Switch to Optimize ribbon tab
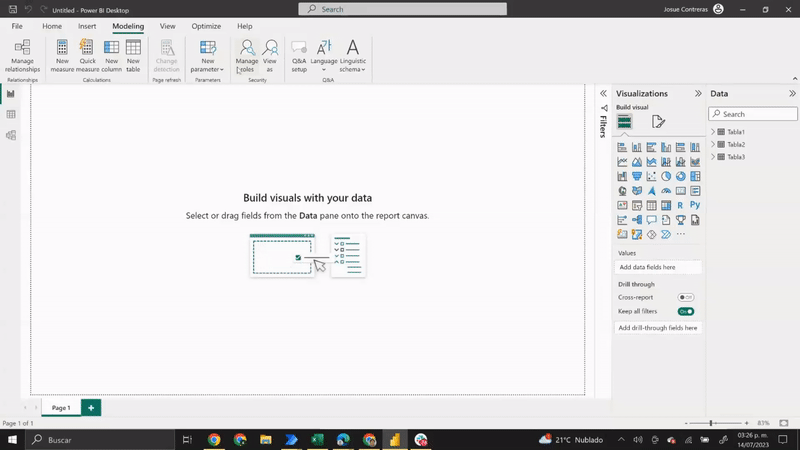 (x=206, y=26)
